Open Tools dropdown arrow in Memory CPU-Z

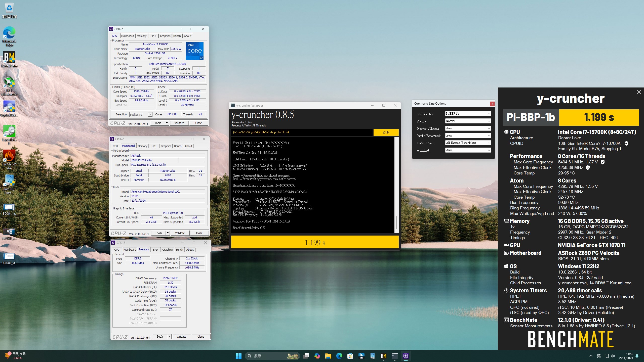click(x=169, y=337)
